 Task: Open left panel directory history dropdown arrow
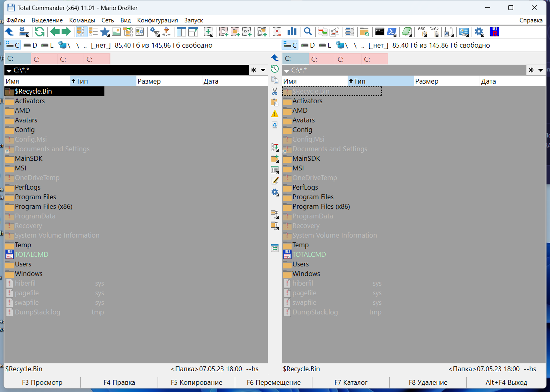[x=263, y=70]
